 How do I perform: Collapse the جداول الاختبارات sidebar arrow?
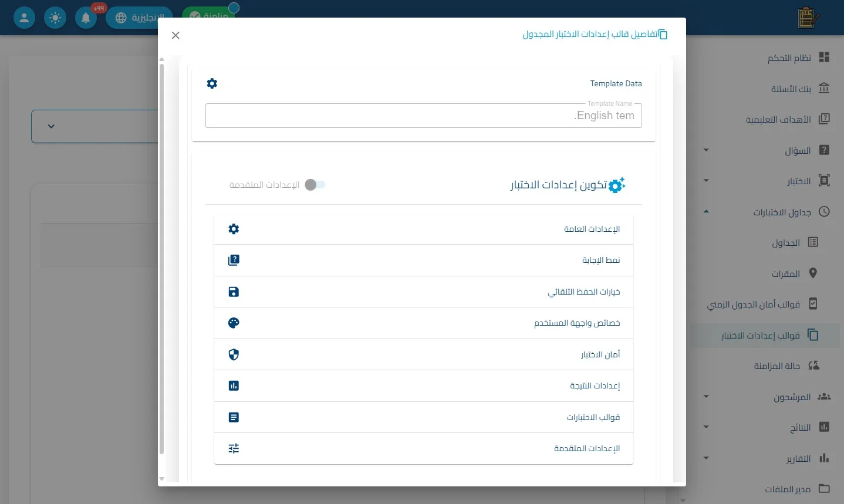point(706,212)
